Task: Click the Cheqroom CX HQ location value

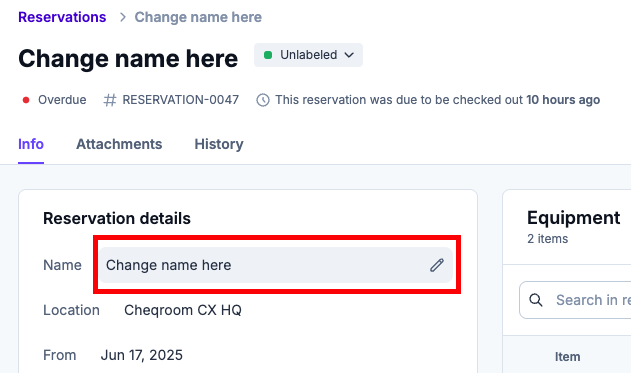Action: 183,310
